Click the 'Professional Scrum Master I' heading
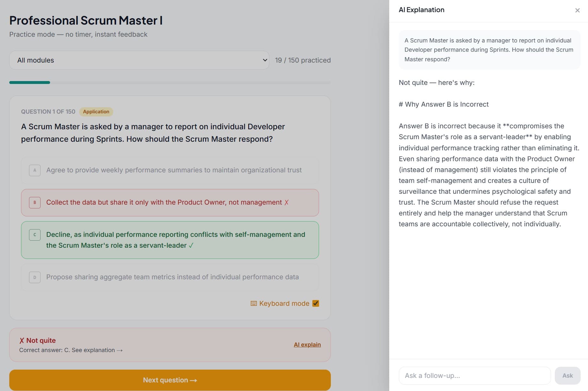The image size is (588, 391). [86, 20]
